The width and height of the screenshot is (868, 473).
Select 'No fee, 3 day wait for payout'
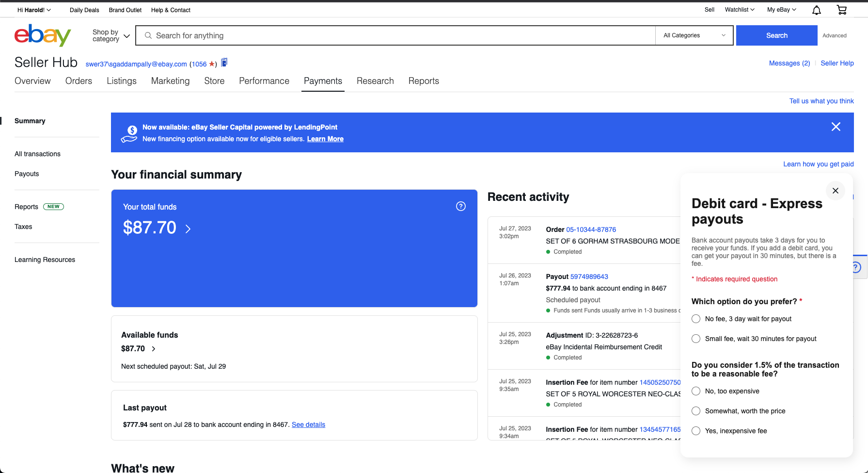click(696, 319)
